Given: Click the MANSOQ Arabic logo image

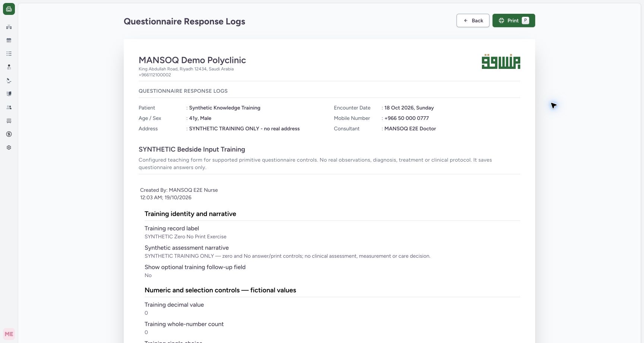Looking at the screenshot, I should tap(501, 61).
